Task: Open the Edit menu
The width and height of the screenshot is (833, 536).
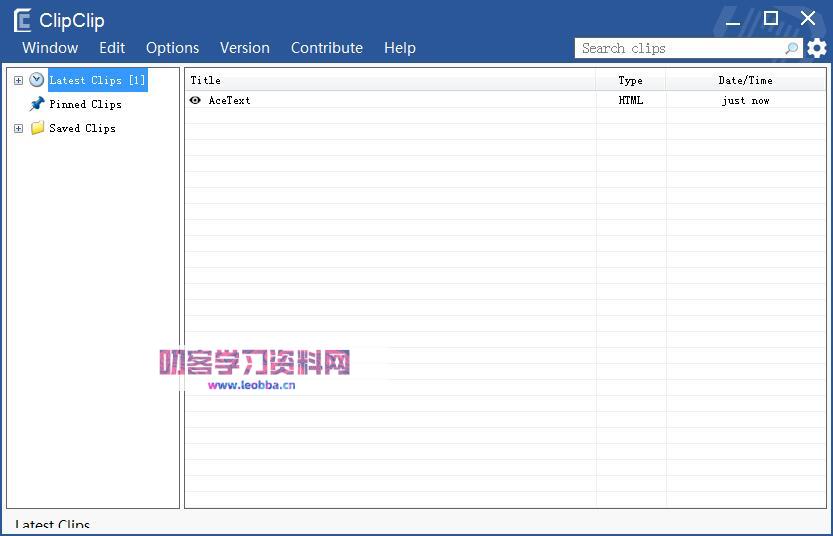Action: pyautogui.click(x=112, y=48)
